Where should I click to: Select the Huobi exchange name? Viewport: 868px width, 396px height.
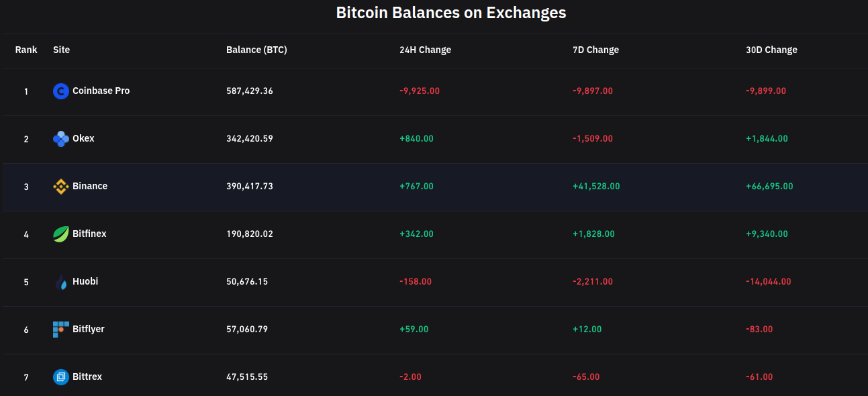(x=85, y=281)
